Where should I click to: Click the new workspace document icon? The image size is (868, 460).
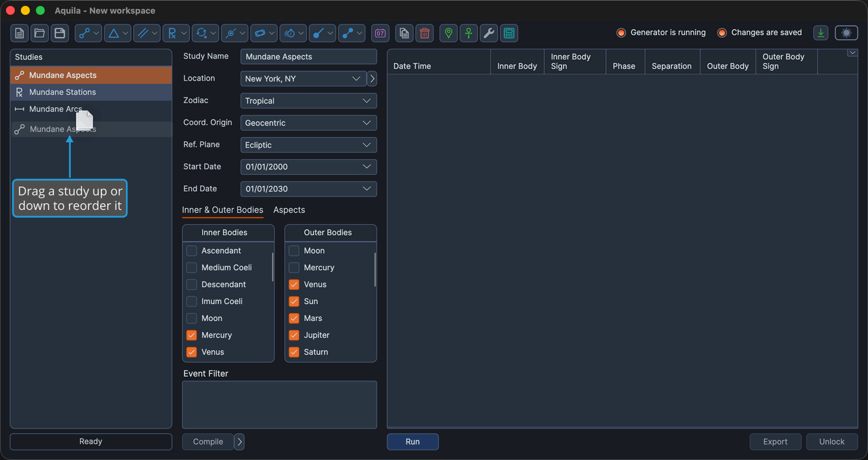click(x=20, y=33)
